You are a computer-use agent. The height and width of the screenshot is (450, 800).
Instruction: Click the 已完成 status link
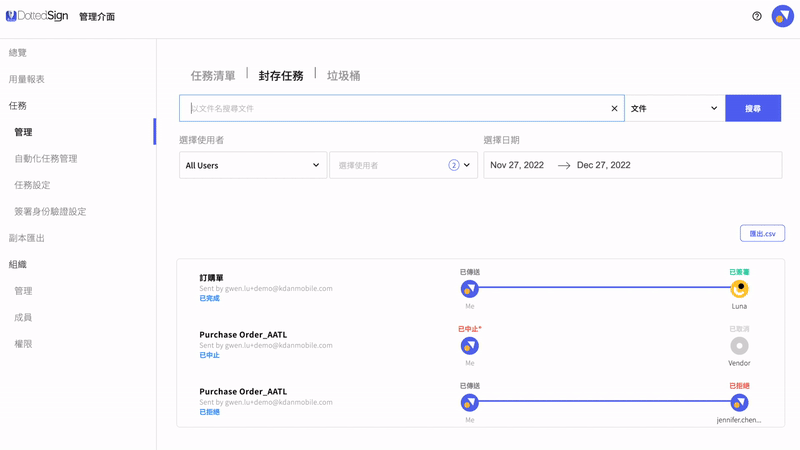(209, 298)
